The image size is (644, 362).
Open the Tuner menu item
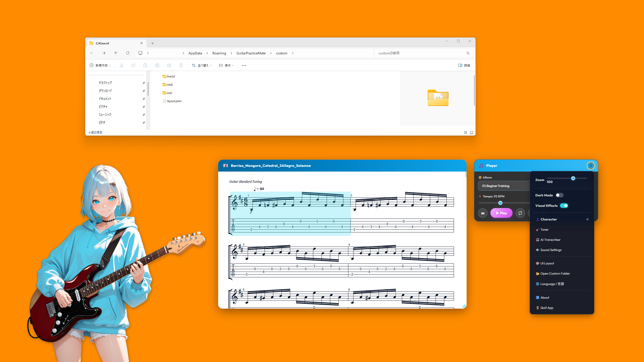562,230
